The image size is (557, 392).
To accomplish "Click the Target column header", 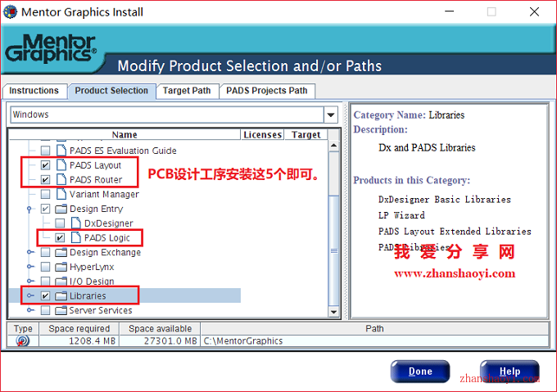I will click(x=306, y=135).
